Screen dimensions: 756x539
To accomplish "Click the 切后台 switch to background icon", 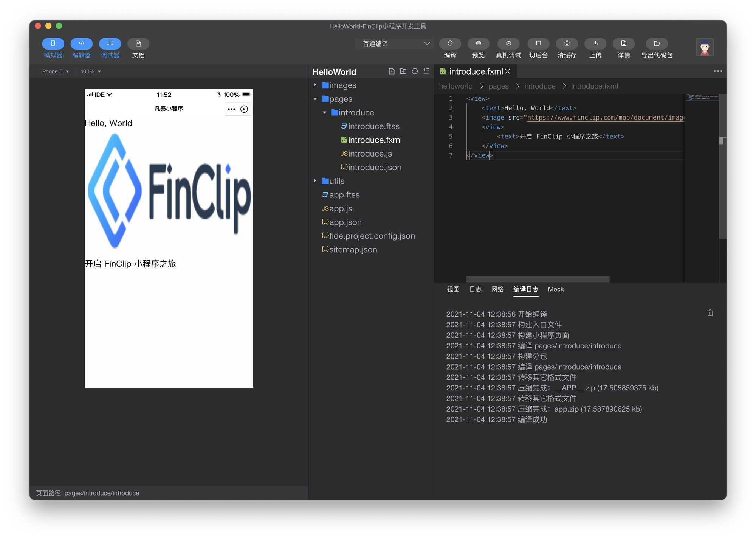I will tap(538, 43).
